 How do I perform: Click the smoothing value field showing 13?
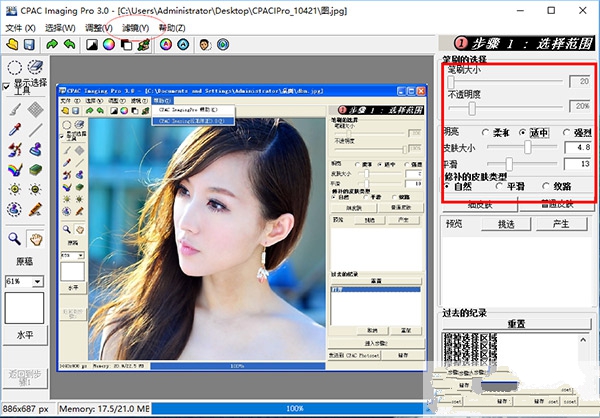(578, 164)
